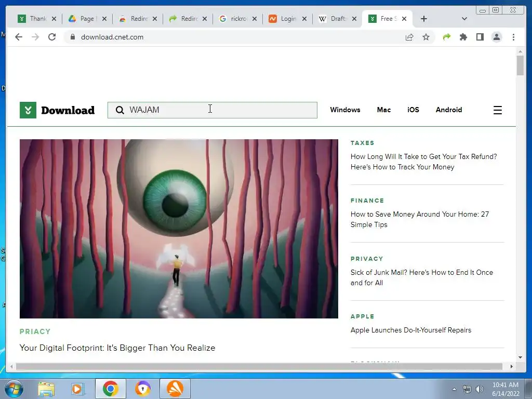Click the address bar URL download.cnet.com

112,37
